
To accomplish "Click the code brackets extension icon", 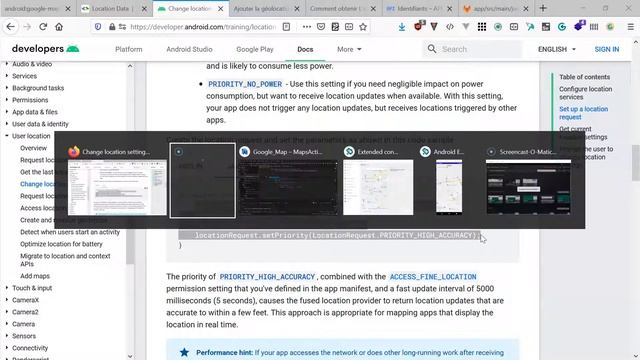I will pyautogui.click(x=450, y=27).
